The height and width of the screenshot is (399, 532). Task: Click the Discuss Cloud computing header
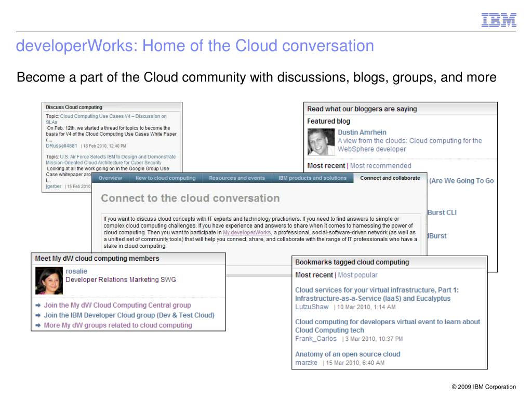tap(74, 107)
